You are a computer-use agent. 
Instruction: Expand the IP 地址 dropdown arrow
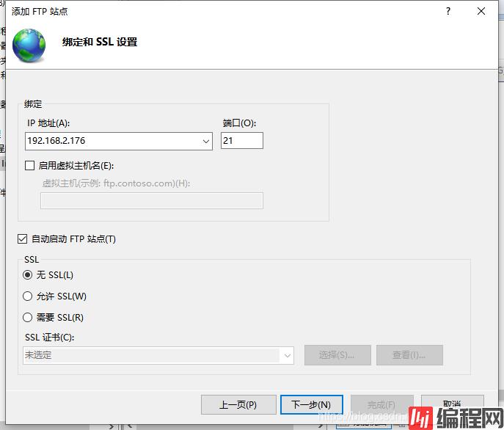click(x=205, y=140)
